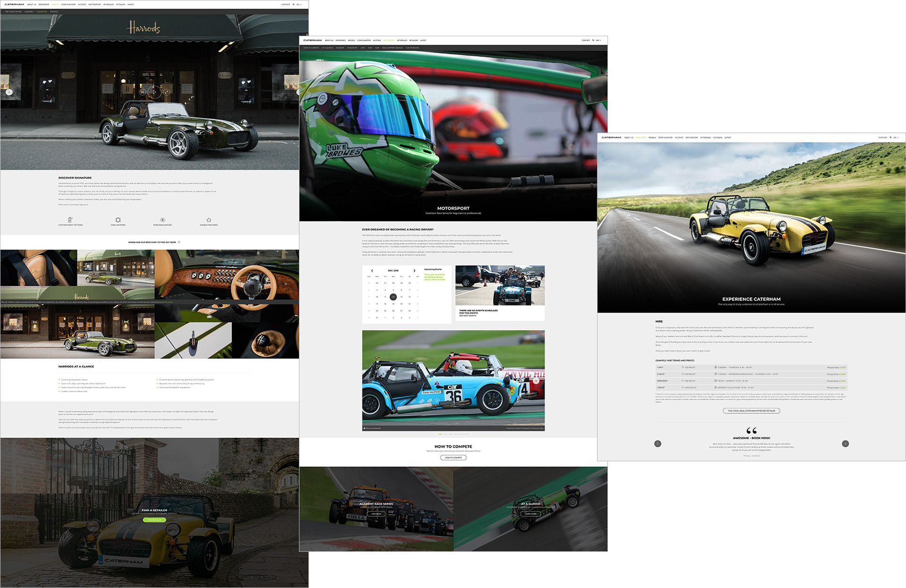Viewport: 906px width, 588px height.
Task: Click See Next Month link
Action: point(468,316)
